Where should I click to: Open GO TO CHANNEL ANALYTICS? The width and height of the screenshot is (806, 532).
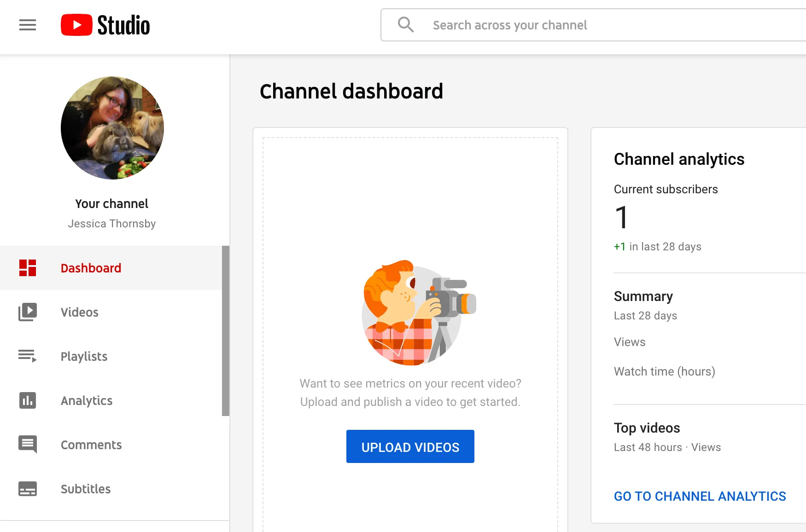tap(700, 496)
